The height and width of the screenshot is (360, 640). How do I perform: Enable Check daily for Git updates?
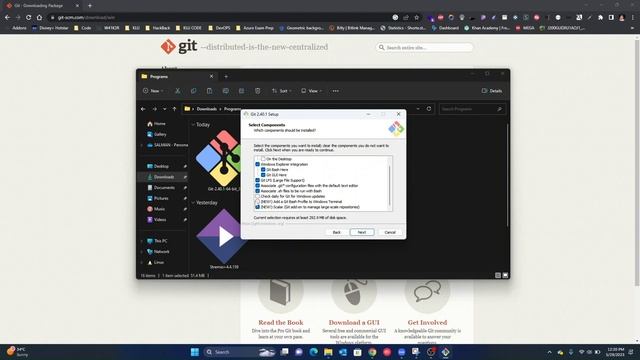258,196
